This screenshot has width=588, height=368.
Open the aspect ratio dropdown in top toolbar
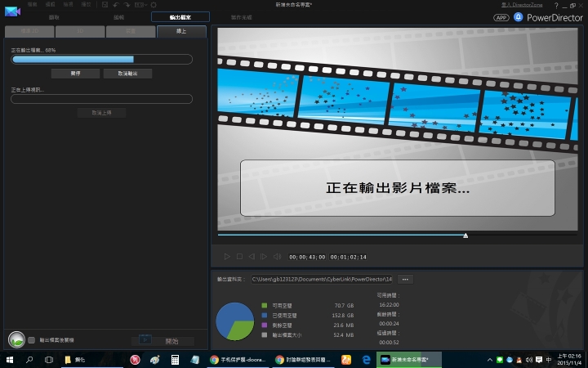140,5
